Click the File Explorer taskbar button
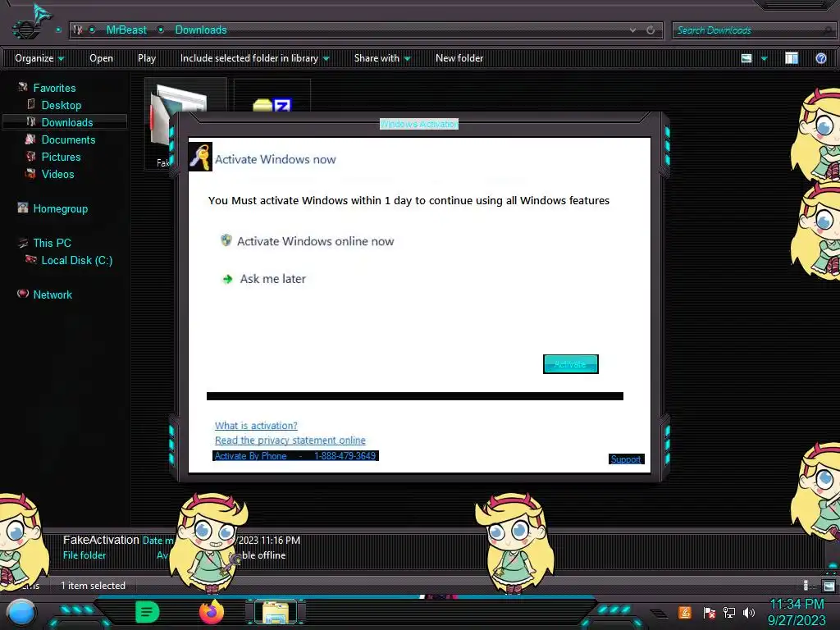This screenshot has width=840, height=630. (276, 612)
